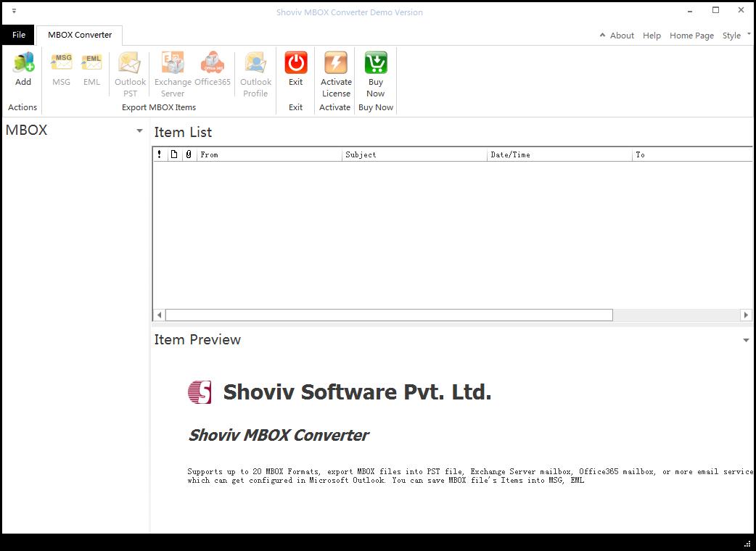Open the Help button
The image size is (756, 551).
[652, 36]
